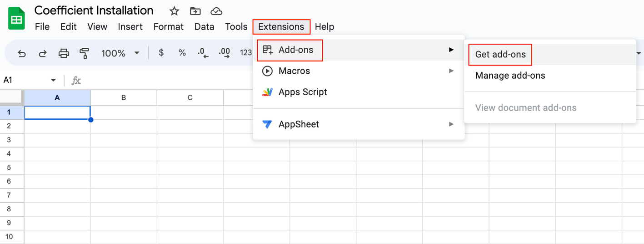644x244 pixels.
Task: Open the Format menu
Action: (169, 27)
